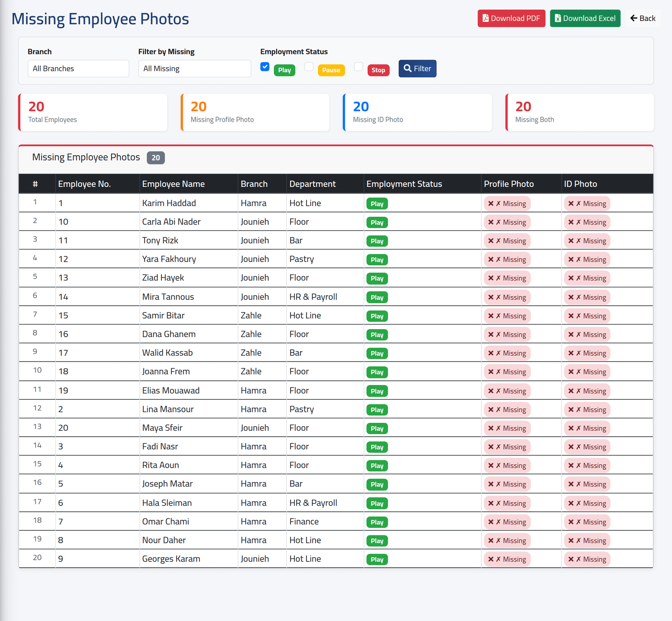Click the Missing ID Photo badge for Lina Mansour
Screen dimensions: 672x621
click(x=587, y=409)
